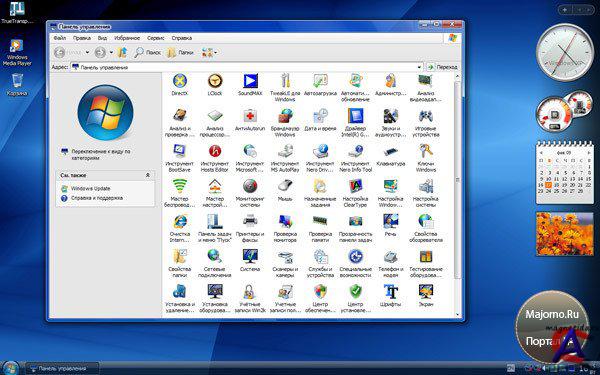Image resolution: width=600 pixels, height=375 pixels.
Task: Click the Forward navigation button
Action: [x=100, y=52]
